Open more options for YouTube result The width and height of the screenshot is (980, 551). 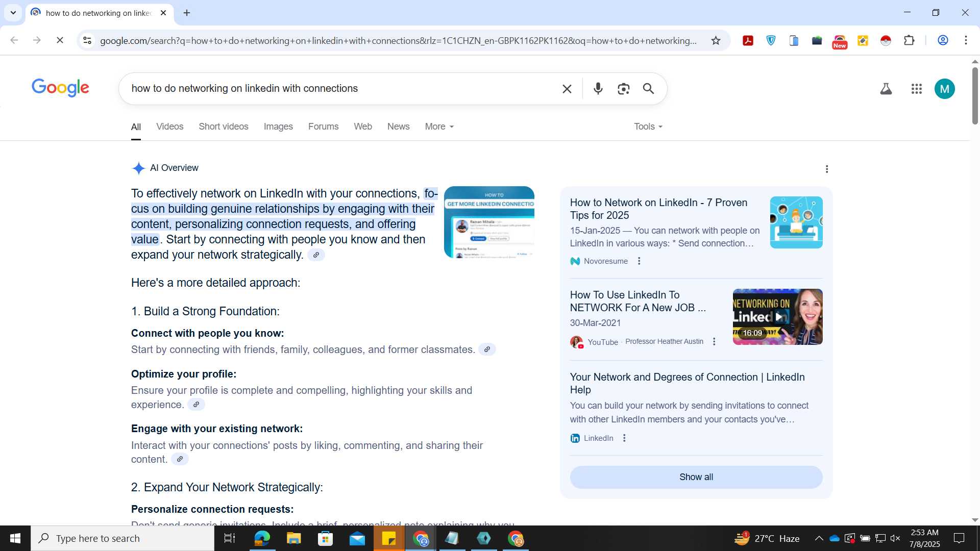(714, 342)
